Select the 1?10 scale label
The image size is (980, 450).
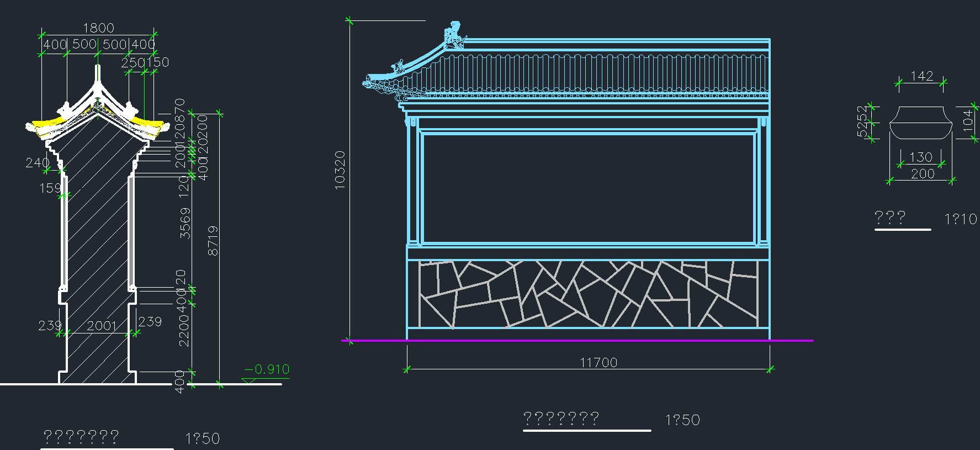tap(960, 219)
